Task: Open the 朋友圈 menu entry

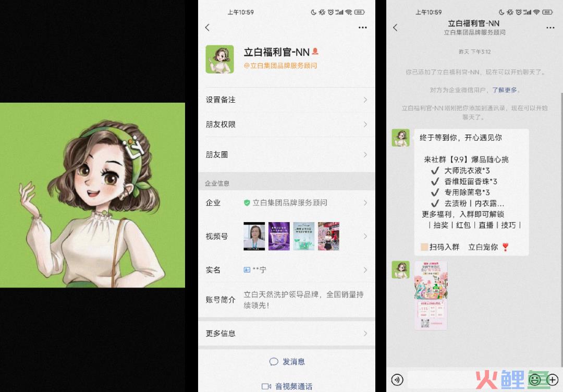Action: pos(287,155)
